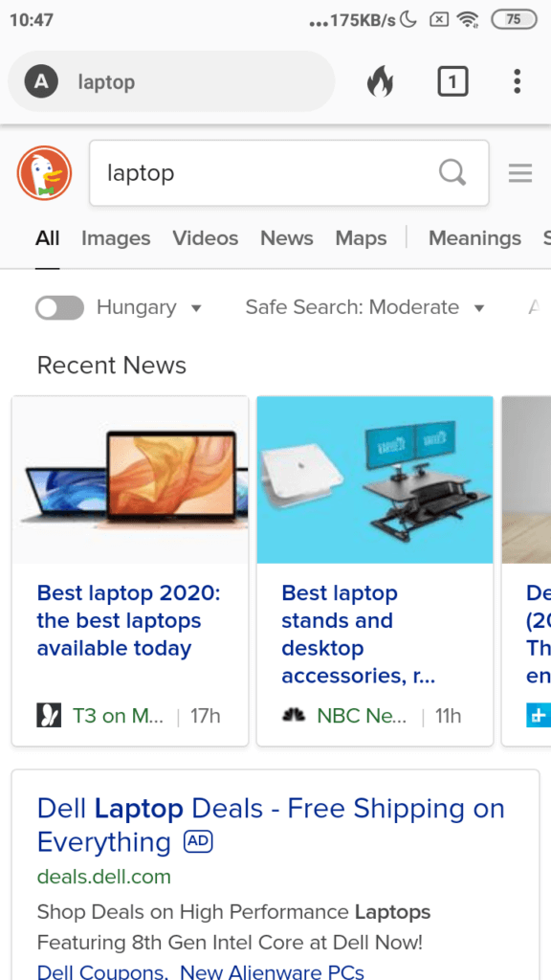
Task: Open the browser three-dot overflow menu
Action: click(x=517, y=82)
